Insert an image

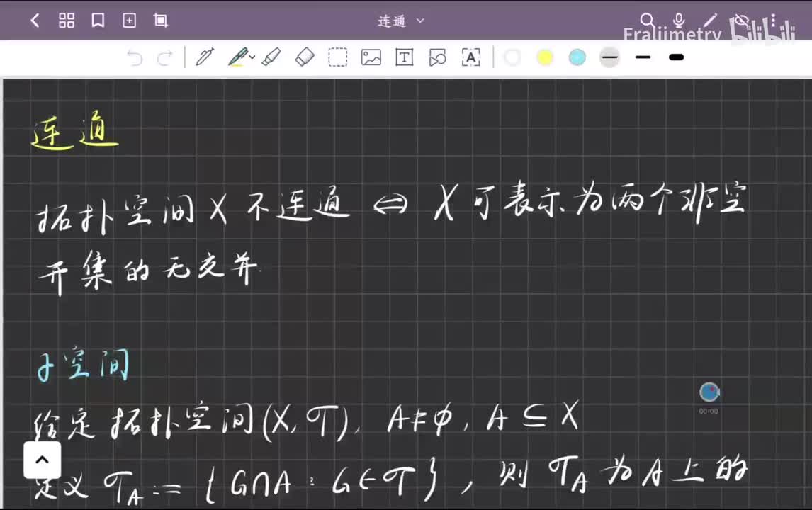pyautogui.click(x=371, y=57)
